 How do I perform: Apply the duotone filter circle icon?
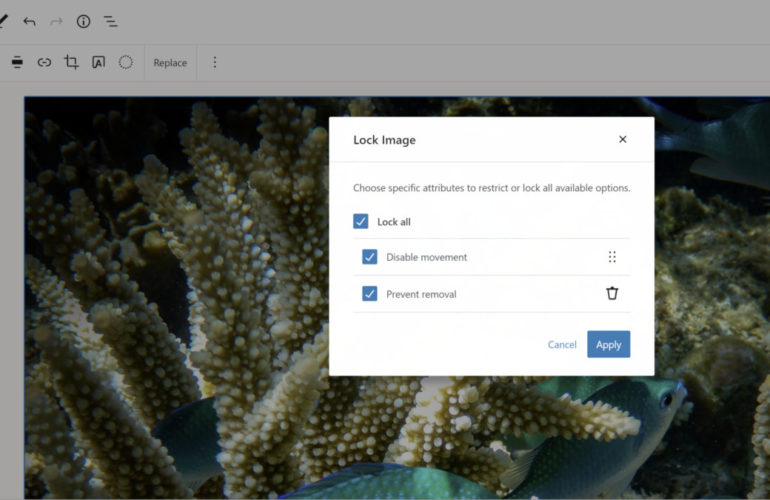pyautogui.click(x=126, y=62)
